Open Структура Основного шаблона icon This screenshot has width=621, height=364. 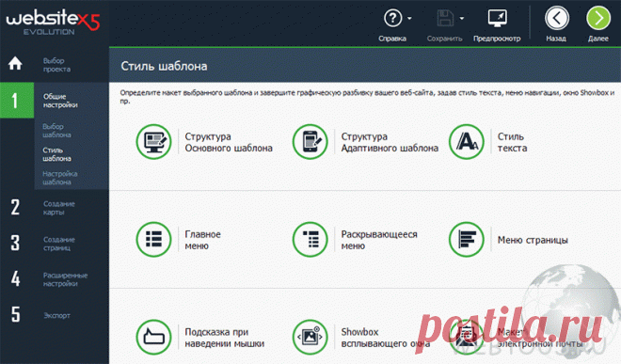pos(153,142)
